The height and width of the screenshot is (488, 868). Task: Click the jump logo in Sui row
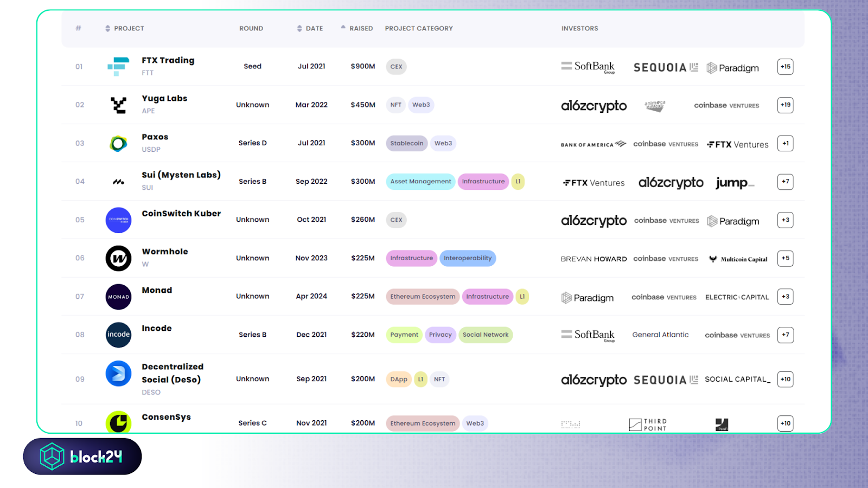click(x=735, y=183)
